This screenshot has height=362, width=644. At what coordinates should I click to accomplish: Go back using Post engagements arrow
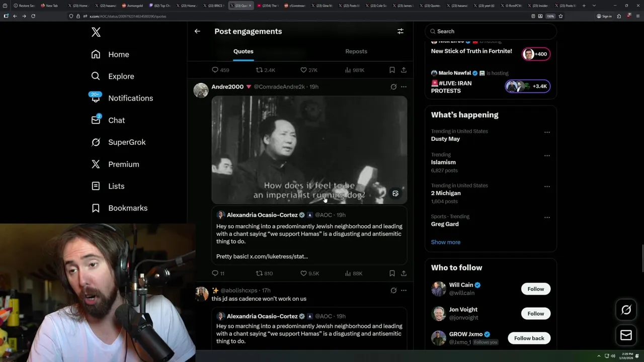(x=197, y=31)
